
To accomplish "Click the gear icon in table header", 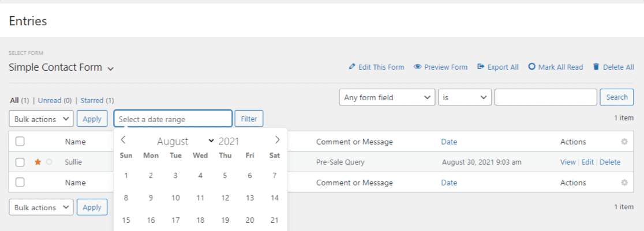I will pyautogui.click(x=624, y=142).
